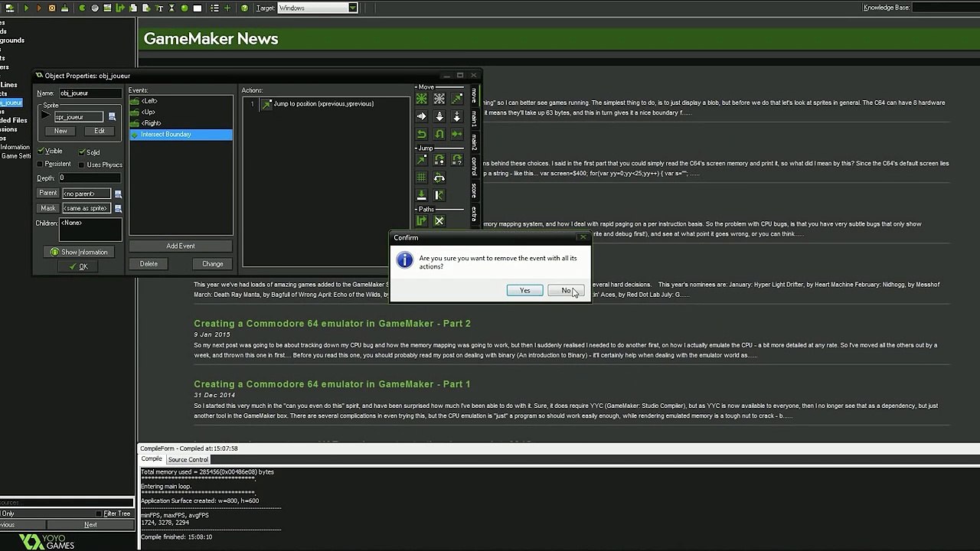Click the New sprite button
The image size is (980, 551).
(60, 131)
